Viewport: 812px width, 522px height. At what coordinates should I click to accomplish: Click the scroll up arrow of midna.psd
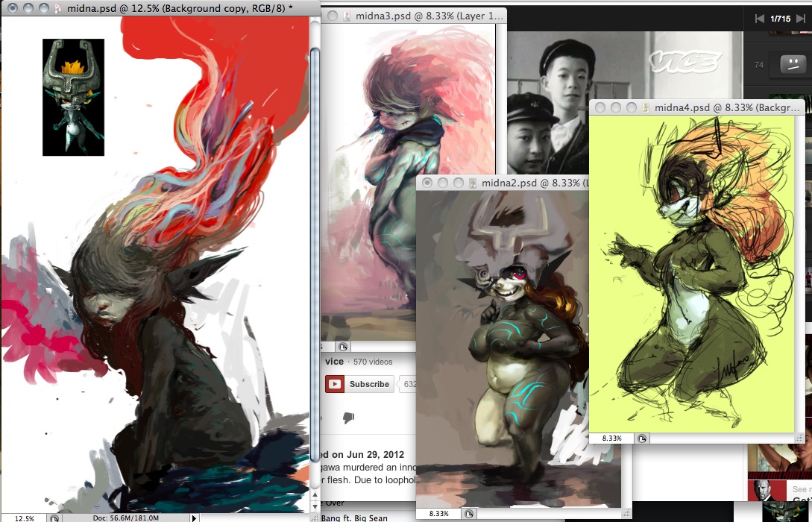pos(315,495)
